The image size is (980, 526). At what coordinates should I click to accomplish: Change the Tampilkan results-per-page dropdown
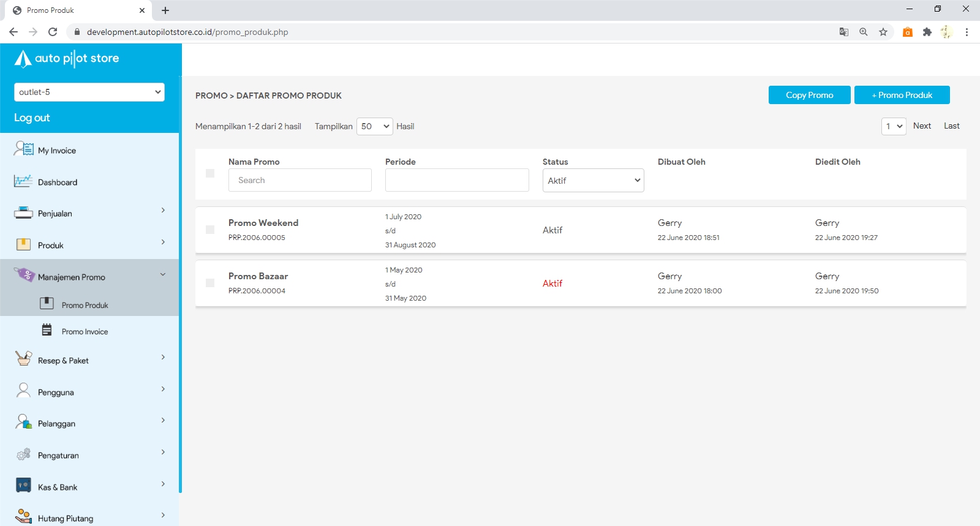374,126
